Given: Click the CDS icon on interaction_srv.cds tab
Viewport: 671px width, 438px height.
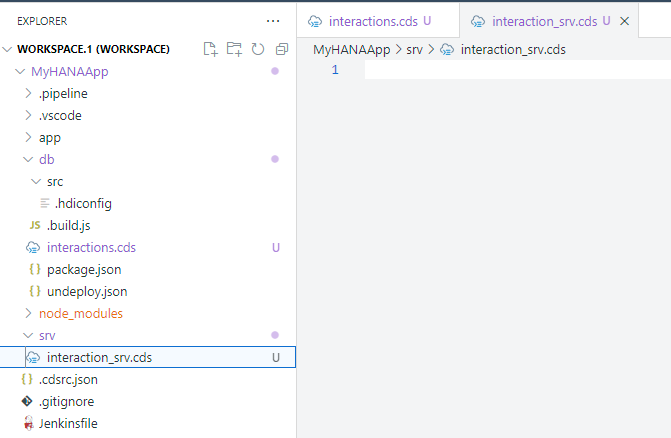Looking at the screenshot, I should pyautogui.click(x=478, y=21).
